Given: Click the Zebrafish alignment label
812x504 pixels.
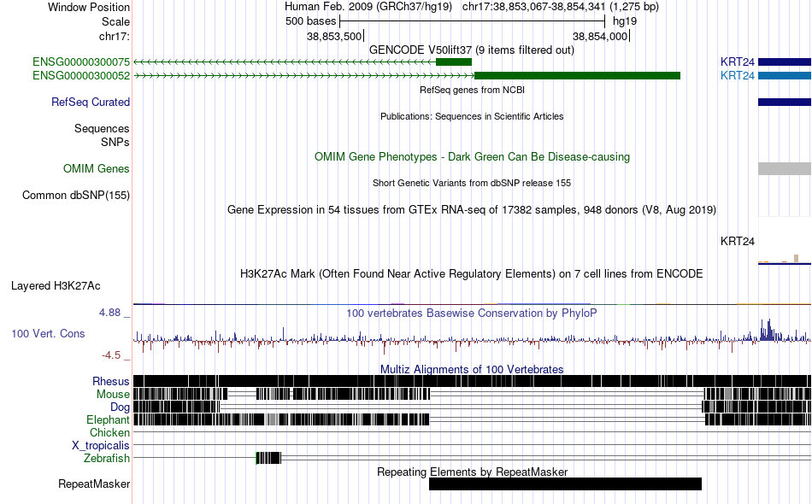Looking at the screenshot, I should [107, 459].
